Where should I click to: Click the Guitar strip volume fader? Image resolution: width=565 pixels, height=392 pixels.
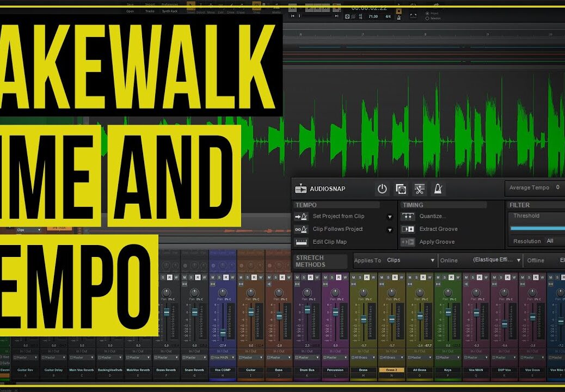coord(251,313)
